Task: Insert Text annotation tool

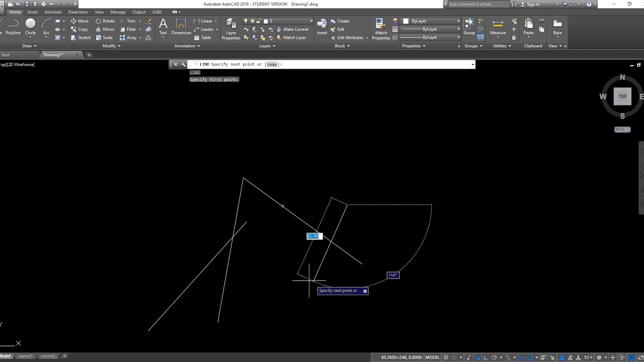Action: [163, 27]
